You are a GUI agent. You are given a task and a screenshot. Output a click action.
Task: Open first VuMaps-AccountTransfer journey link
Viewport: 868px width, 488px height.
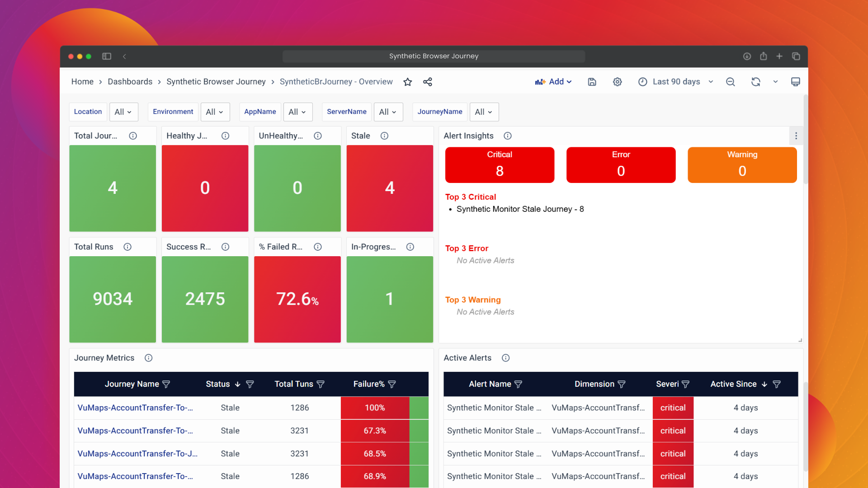pyautogui.click(x=135, y=408)
